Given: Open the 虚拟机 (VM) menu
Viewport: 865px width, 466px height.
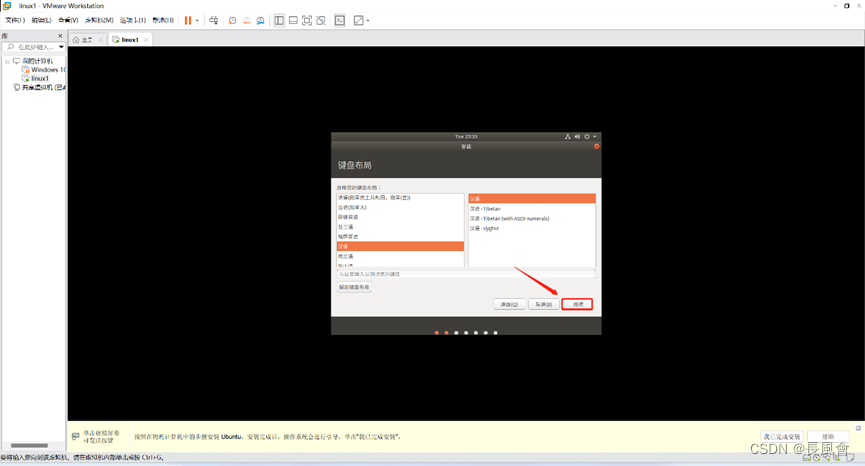Looking at the screenshot, I should 99,20.
